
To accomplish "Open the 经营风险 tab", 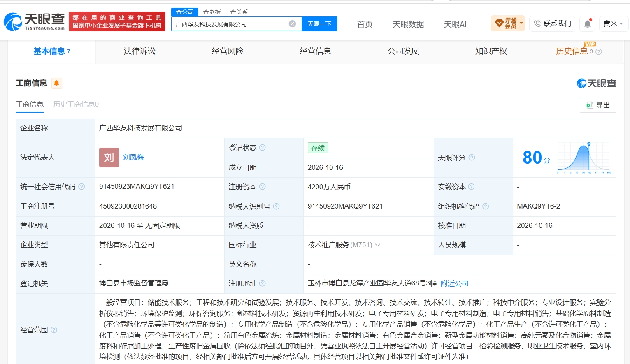I will (x=228, y=51).
